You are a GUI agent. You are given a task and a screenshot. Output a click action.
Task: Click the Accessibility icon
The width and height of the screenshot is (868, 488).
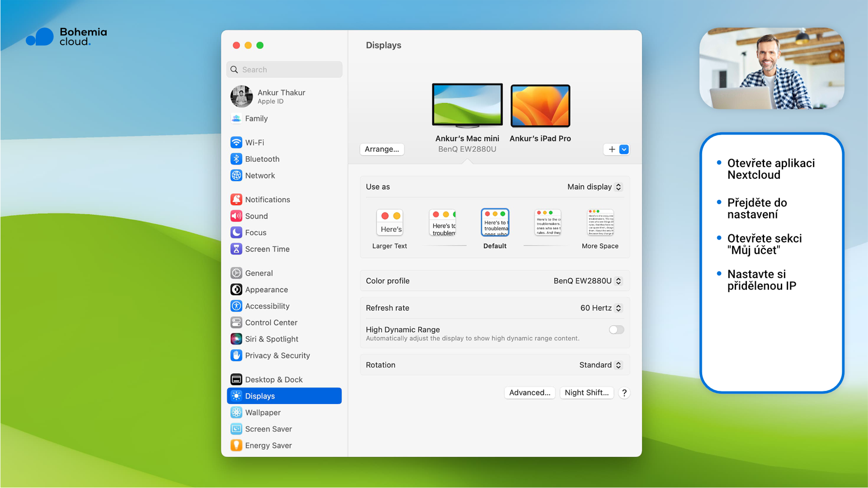coord(236,306)
